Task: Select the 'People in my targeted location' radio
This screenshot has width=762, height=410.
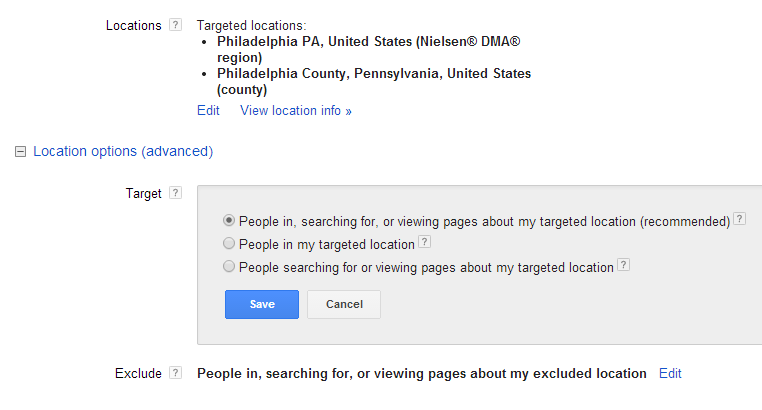Action: point(230,244)
